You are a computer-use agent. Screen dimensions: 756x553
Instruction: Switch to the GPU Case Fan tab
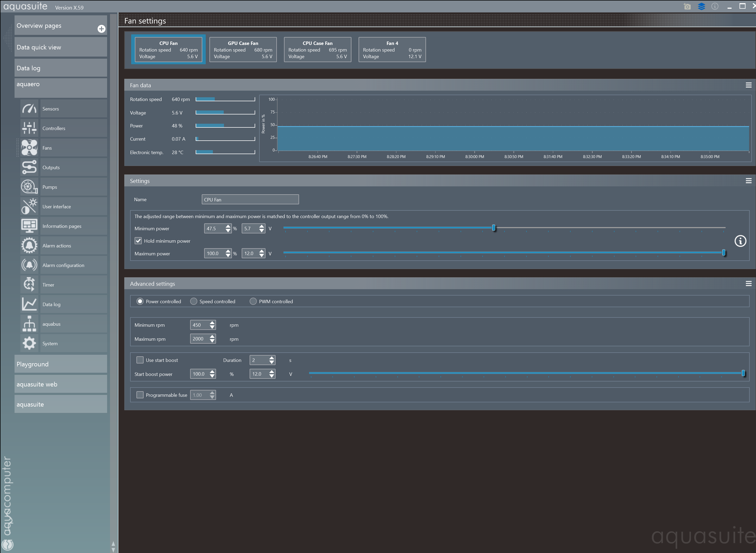pos(243,49)
